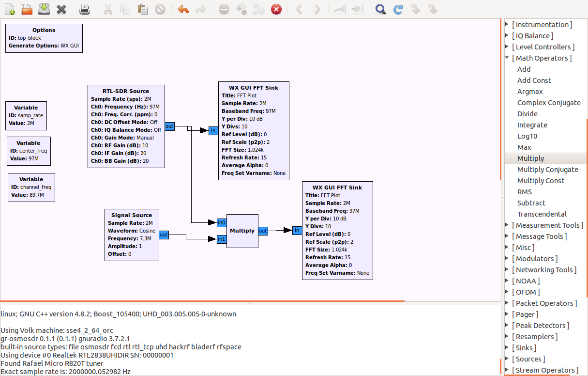
Task: Select Subtract in the block tree
Action: click(x=531, y=203)
